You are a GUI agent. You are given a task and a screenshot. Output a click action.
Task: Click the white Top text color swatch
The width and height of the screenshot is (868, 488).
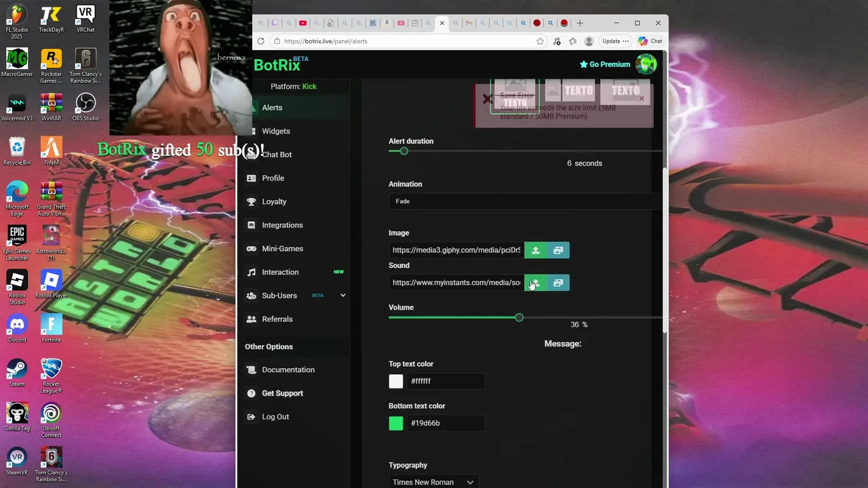[396, 381]
